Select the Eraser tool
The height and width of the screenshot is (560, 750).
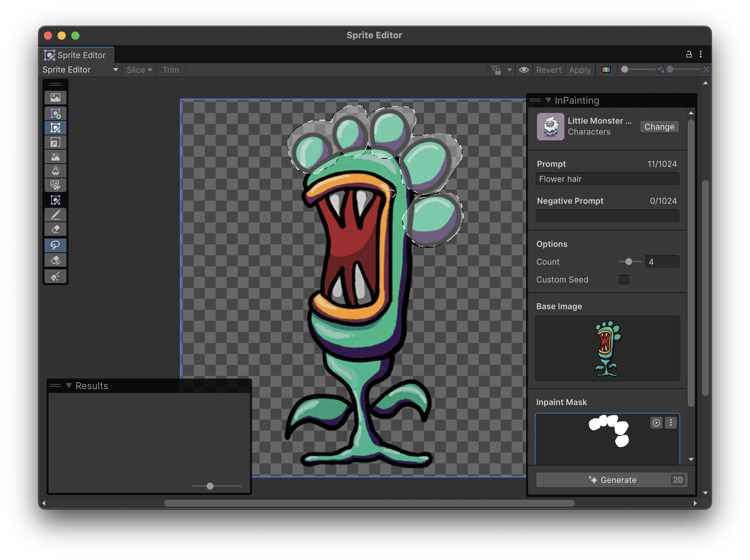click(55, 229)
